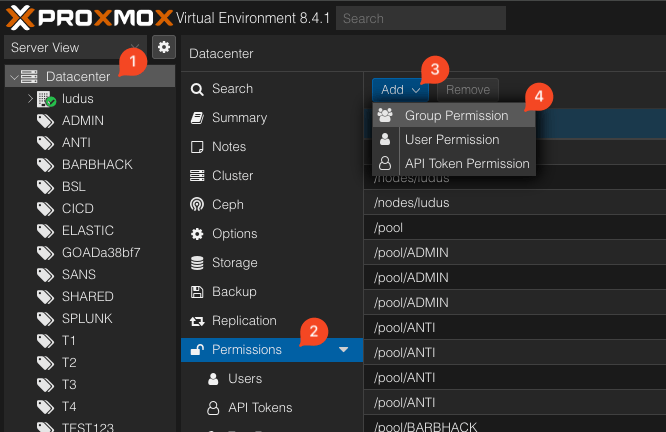Collapse the Datacenter tree node
Image resolution: width=666 pixels, height=432 pixels.
pyautogui.click(x=12, y=77)
